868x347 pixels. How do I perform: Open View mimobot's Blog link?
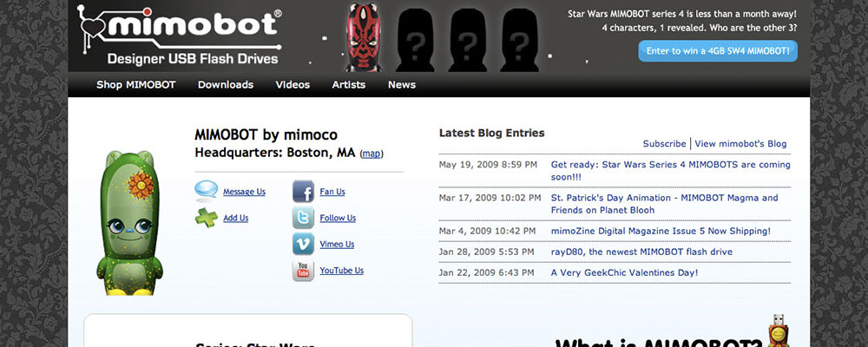click(x=740, y=143)
